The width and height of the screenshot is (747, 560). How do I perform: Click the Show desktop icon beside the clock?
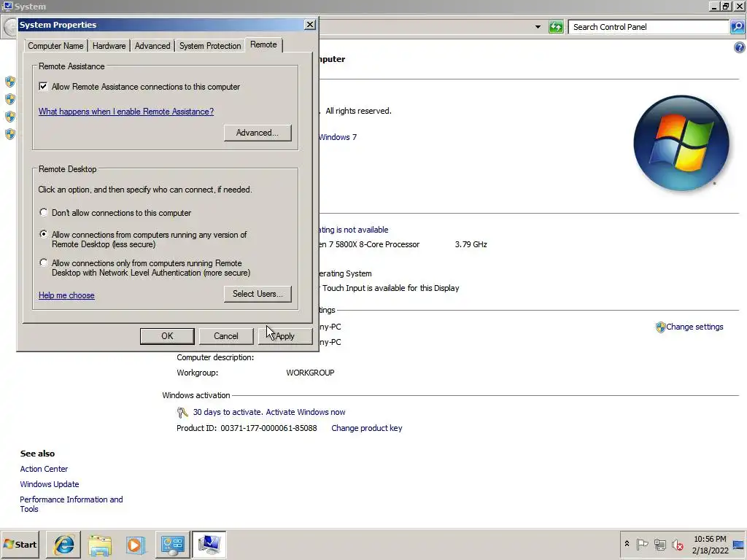[738, 544]
